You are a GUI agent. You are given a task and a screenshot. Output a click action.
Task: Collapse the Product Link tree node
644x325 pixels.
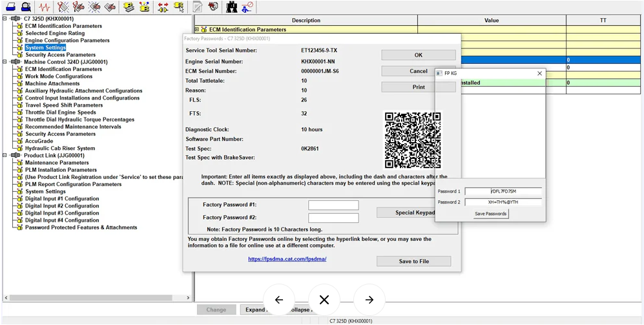point(5,156)
